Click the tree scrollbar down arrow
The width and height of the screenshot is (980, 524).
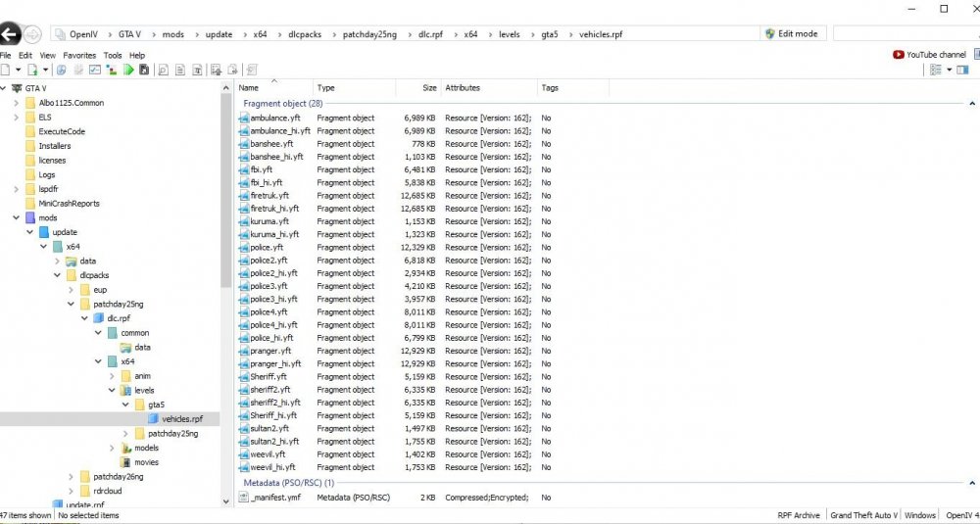[226, 501]
